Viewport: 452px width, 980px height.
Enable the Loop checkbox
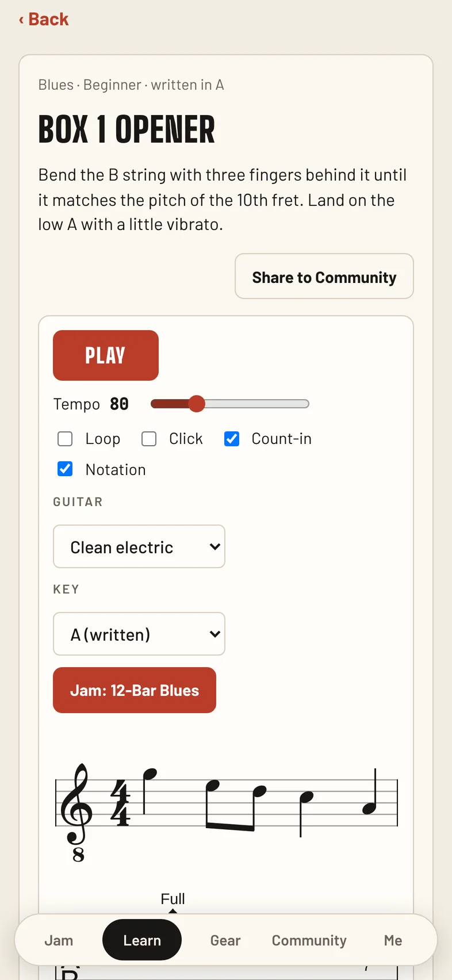click(65, 439)
